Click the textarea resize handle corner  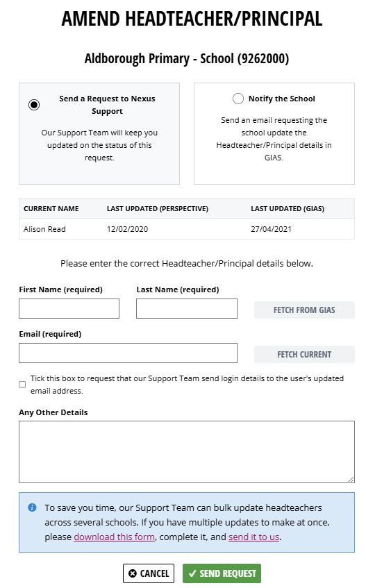(x=351, y=479)
